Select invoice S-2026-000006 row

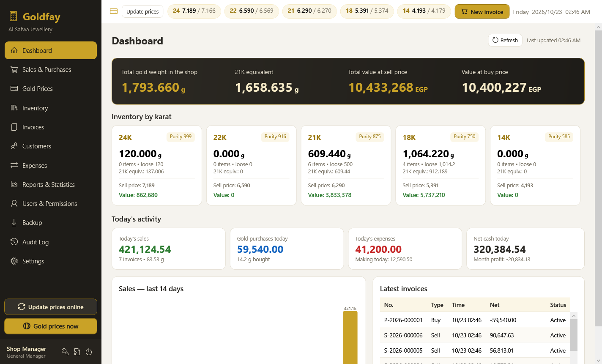(475, 335)
